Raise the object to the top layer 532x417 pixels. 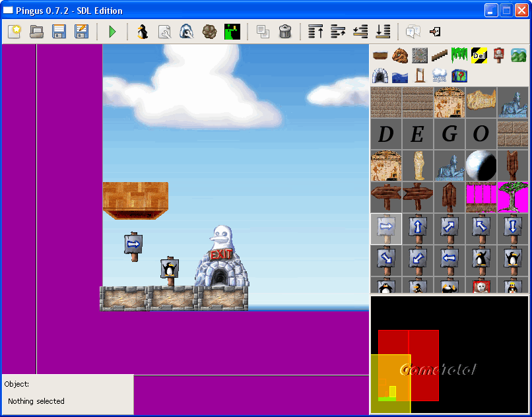pos(316,32)
